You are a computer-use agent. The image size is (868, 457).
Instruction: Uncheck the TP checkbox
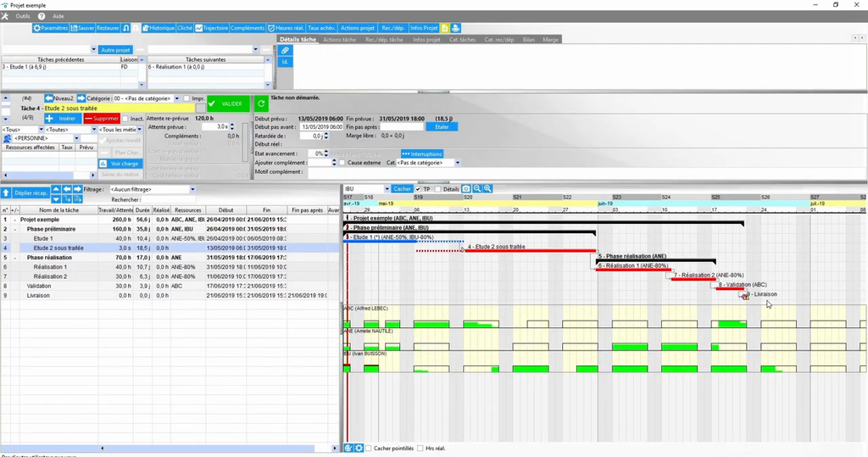tap(418, 189)
